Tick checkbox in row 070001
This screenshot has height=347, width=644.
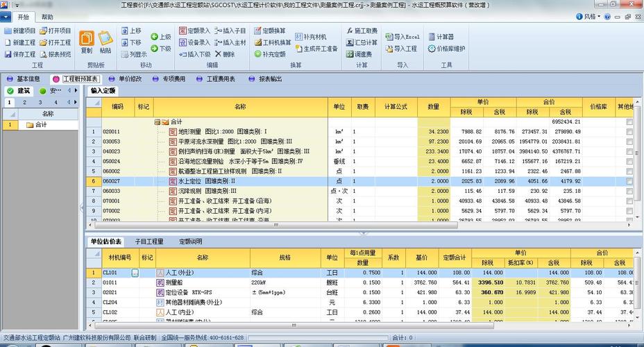[629, 201]
